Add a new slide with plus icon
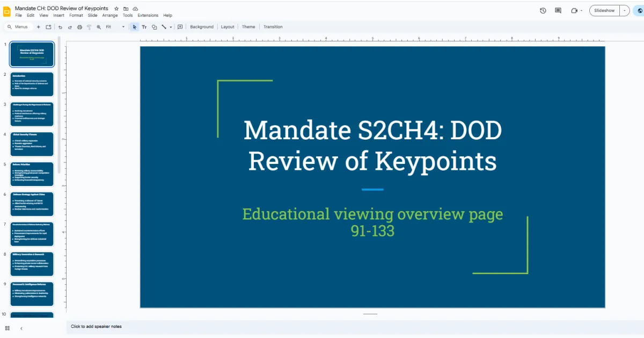 [38, 27]
